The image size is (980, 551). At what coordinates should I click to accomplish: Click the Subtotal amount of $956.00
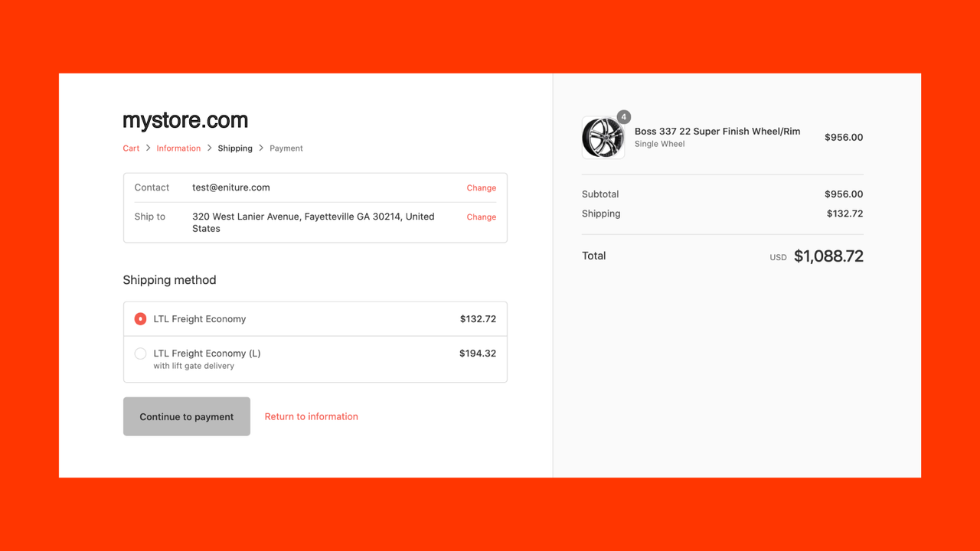844,194
